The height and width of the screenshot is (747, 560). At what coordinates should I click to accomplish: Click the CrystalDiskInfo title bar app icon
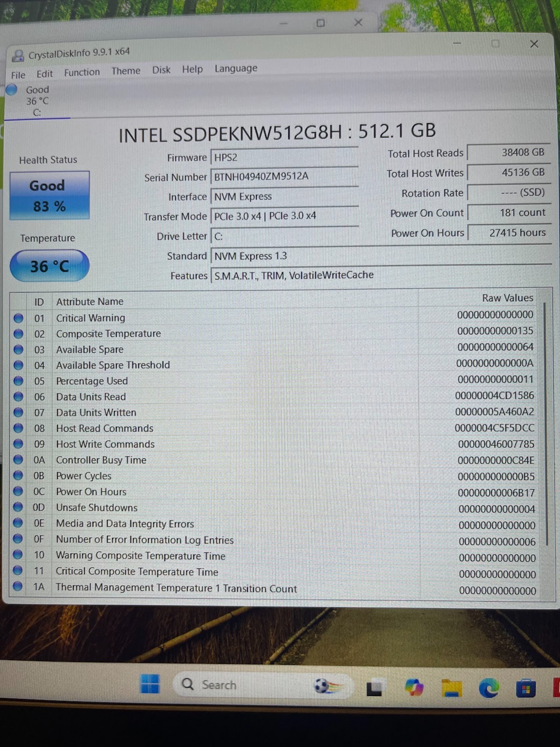pos(18,56)
